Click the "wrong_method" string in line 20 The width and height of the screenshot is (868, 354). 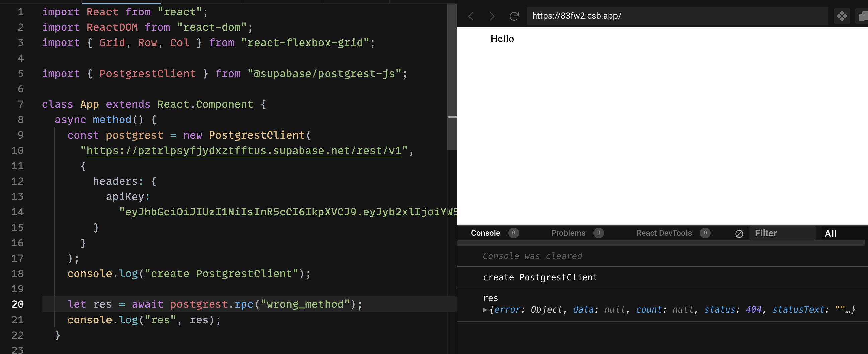[305, 304]
